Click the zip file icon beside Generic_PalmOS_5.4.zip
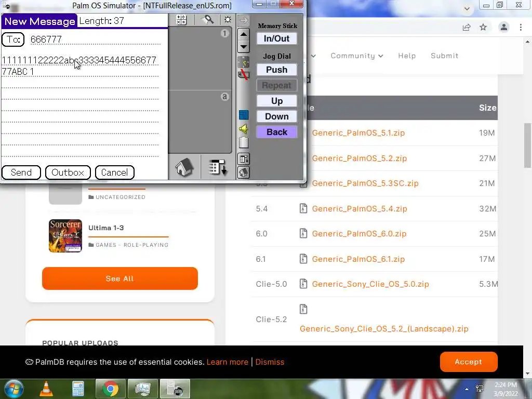This screenshot has width=532, height=399. pos(303,208)
